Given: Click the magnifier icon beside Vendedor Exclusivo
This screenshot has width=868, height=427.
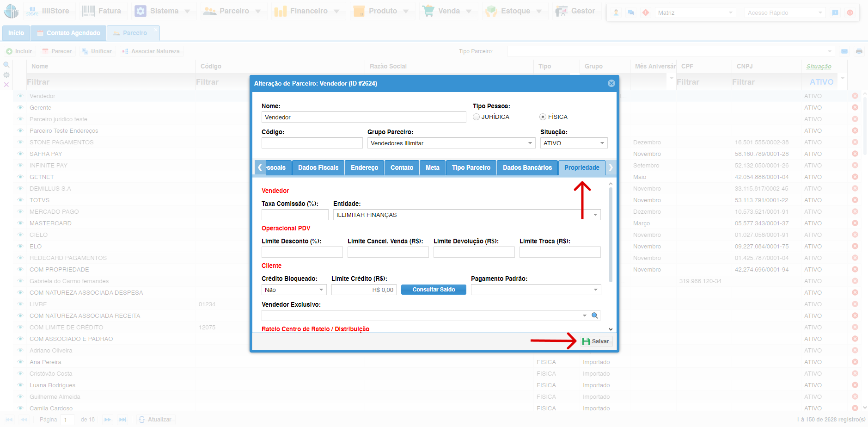Looking at the screenshot, I should [x=595, y=316].
